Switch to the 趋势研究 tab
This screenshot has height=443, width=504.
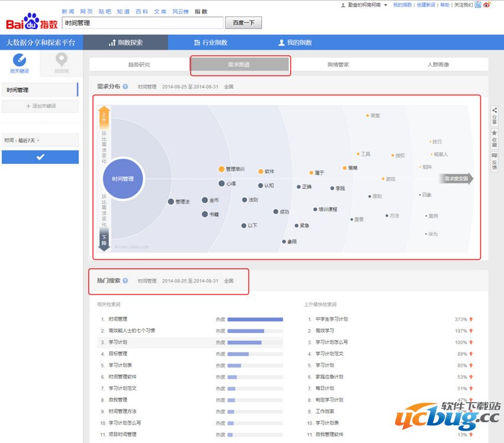[x=139, y=65]
